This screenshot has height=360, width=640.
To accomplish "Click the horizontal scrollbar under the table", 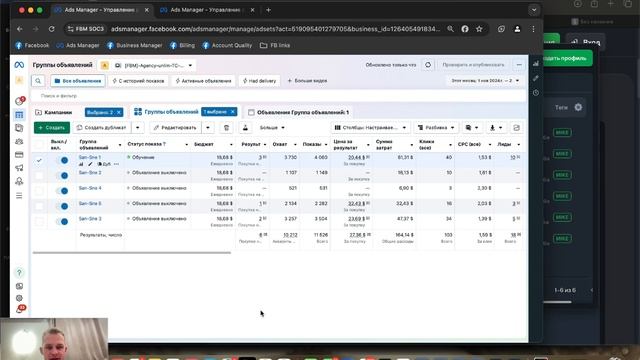I will (x=131, y=253).
